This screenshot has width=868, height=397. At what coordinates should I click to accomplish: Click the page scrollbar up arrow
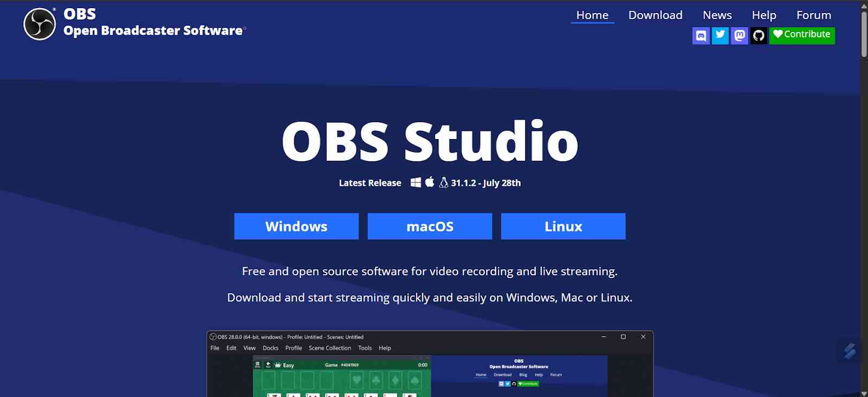[x=864, y=6]
